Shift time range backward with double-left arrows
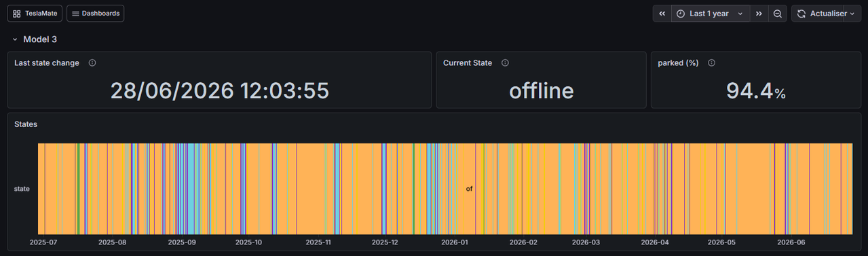This screenshot has height=256, width=868. coord(662,14)
